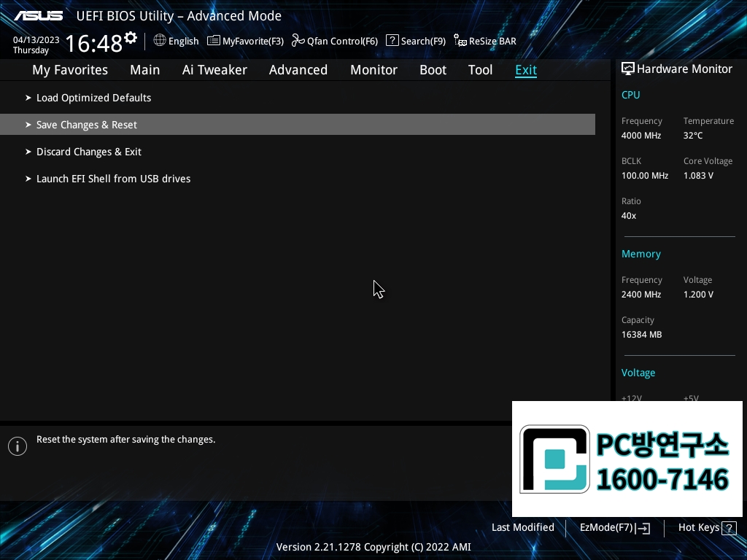Click the Voltage section heading
The height and width of the screenshot is (560, 747).
pos(638,373)
